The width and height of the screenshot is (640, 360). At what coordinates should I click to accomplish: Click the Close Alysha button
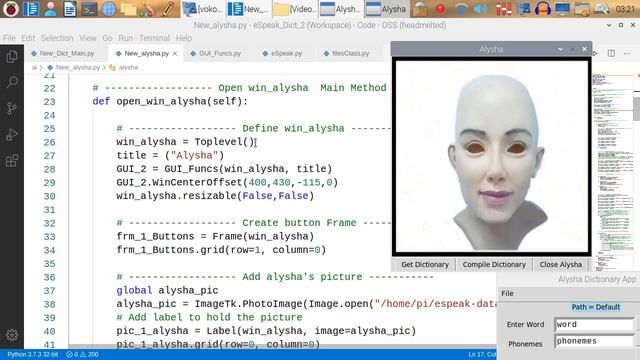[x=561, y=264]
